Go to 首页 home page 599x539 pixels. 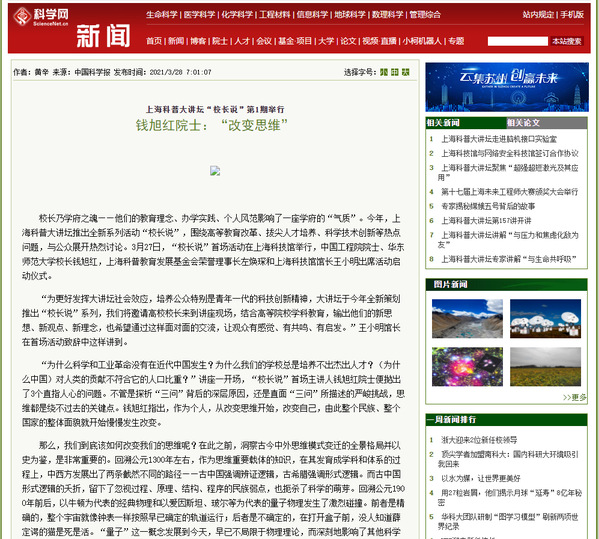click(154, 41)
